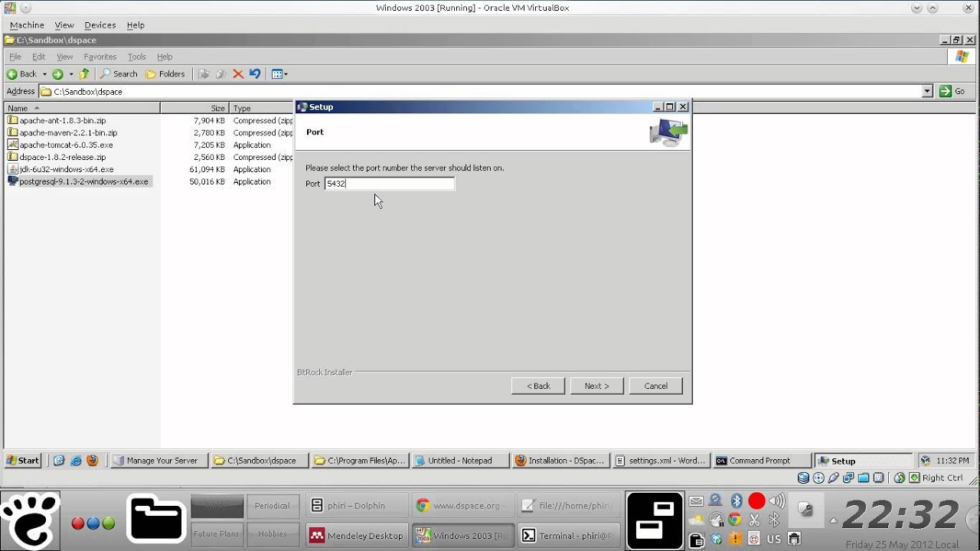Select jdk-6u32-windows-x64.exe file

point(60,169)
